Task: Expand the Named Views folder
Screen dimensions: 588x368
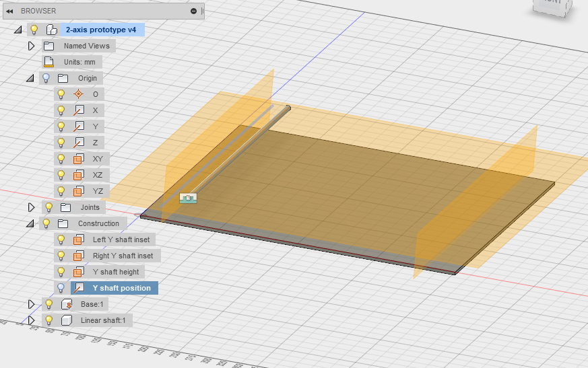Action: 31,46
